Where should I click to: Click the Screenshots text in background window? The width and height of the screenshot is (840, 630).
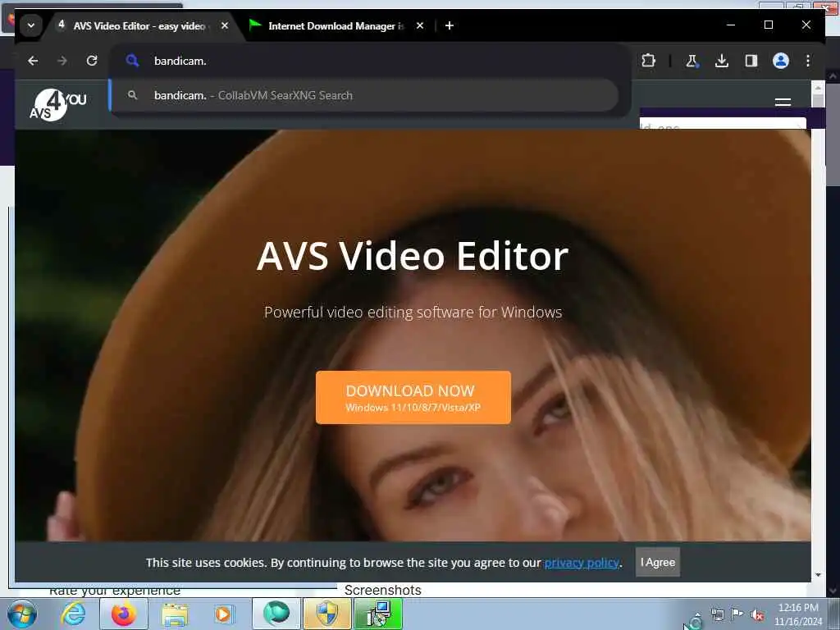pos(382,590)
